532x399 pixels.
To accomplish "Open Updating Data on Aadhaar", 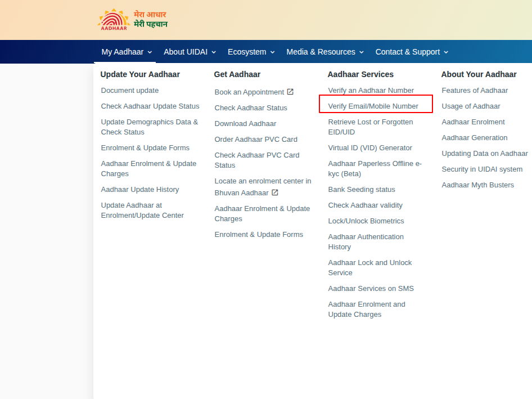I will (x=485, y=154).
